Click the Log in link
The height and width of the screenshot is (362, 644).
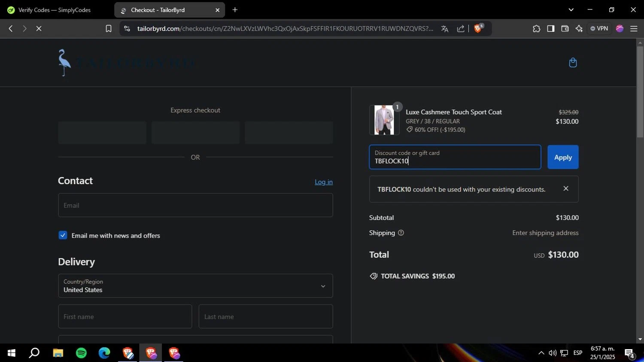tap(324, 182)
